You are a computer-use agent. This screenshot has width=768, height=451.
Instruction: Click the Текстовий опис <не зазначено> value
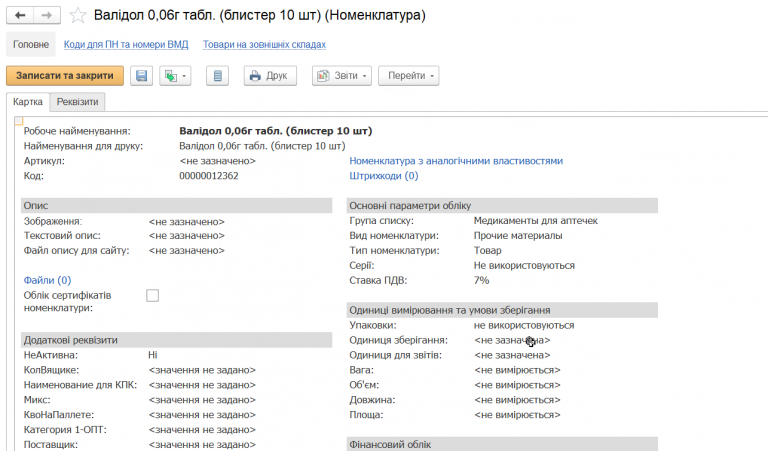point(187,236)
